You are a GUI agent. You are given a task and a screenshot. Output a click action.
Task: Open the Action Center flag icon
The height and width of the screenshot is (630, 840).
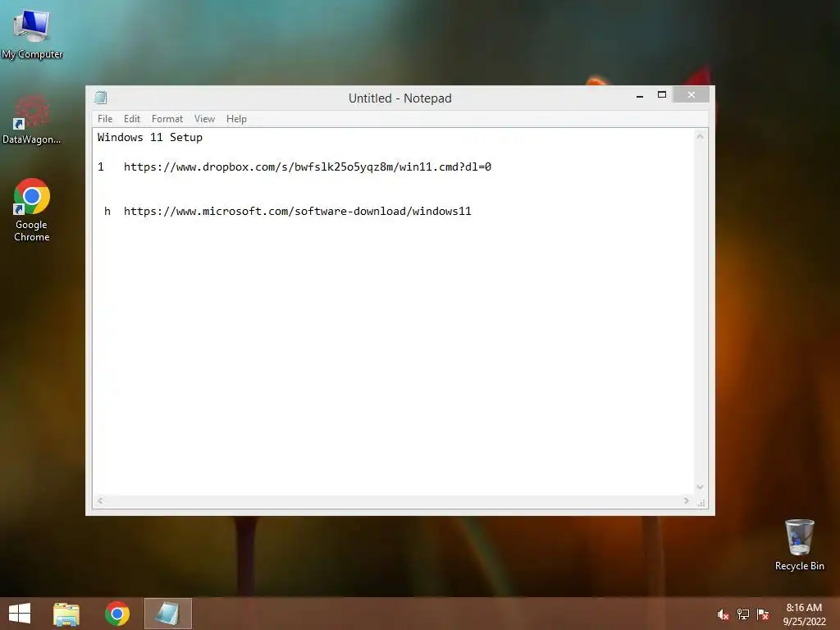click(763, 614)
